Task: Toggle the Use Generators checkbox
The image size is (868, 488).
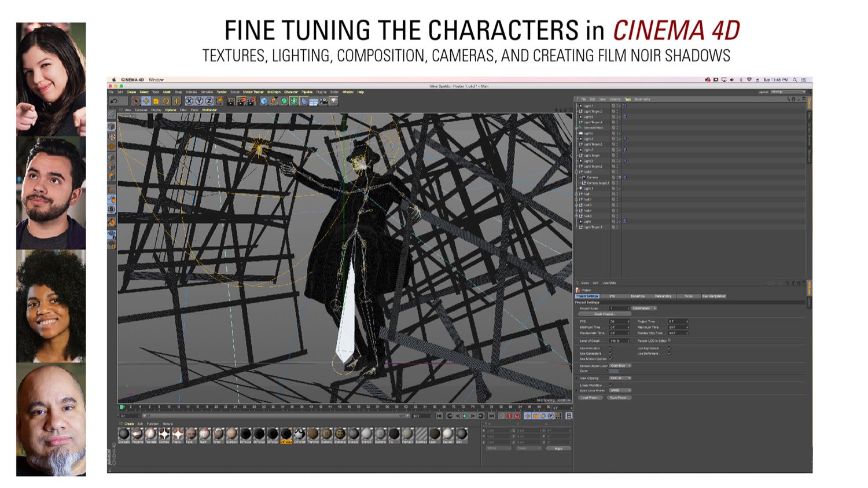Action: [610, 354]
